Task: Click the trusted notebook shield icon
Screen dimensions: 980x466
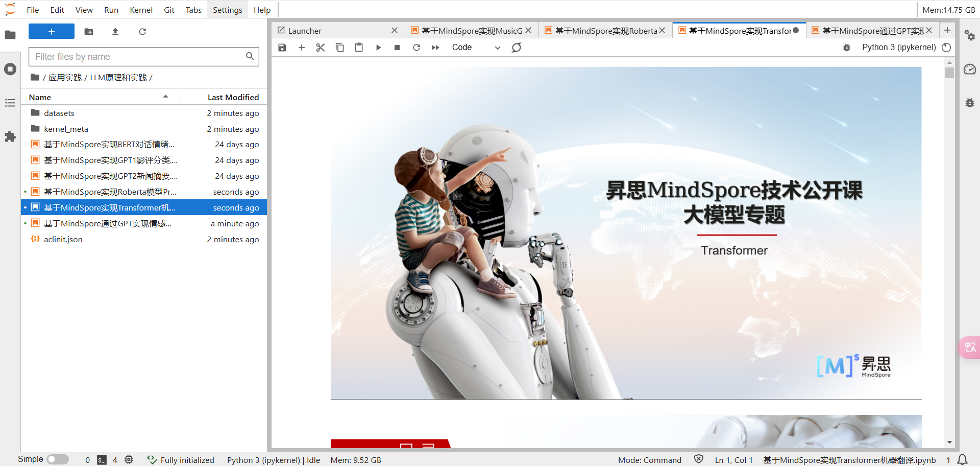Action: pos(699,459)
